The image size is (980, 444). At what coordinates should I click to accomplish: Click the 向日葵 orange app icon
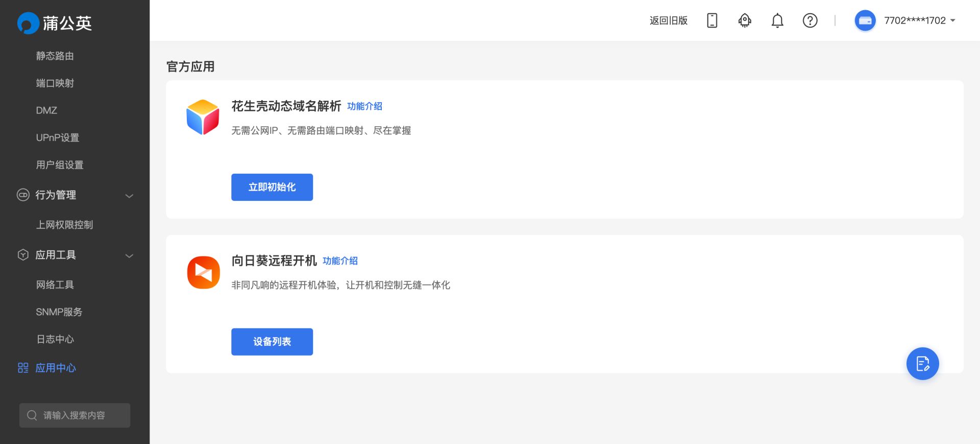(203, 272)
